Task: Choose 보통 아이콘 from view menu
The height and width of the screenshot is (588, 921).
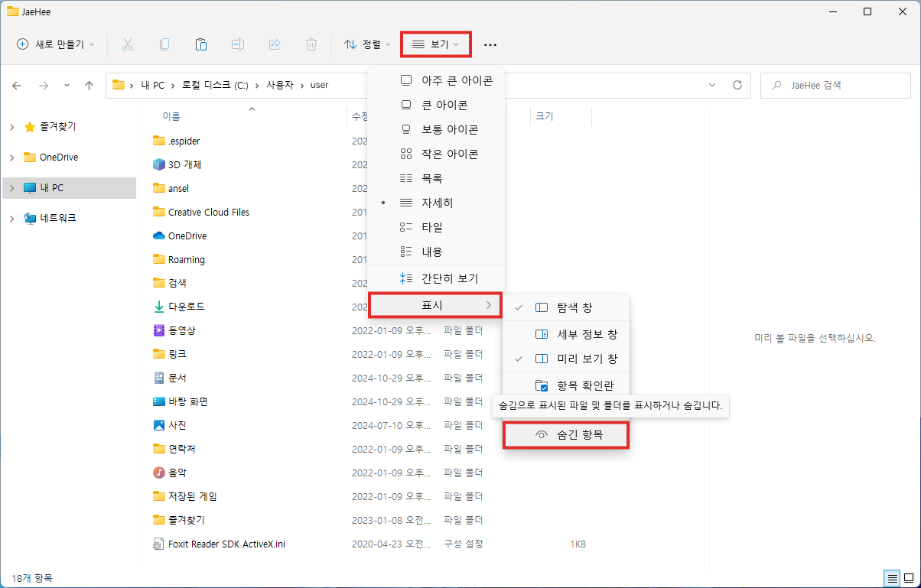Action: pos(436,129)
